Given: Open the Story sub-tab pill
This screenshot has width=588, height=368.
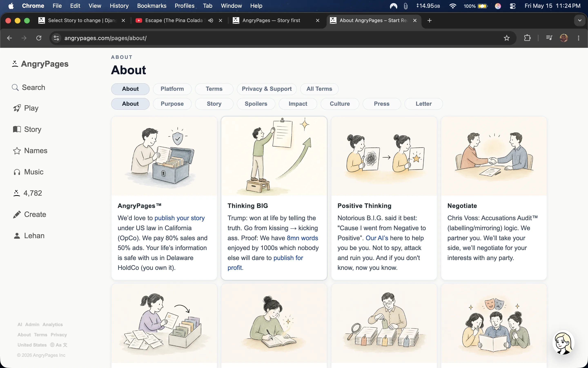Looking at the screenshot, I should point(214,104).
